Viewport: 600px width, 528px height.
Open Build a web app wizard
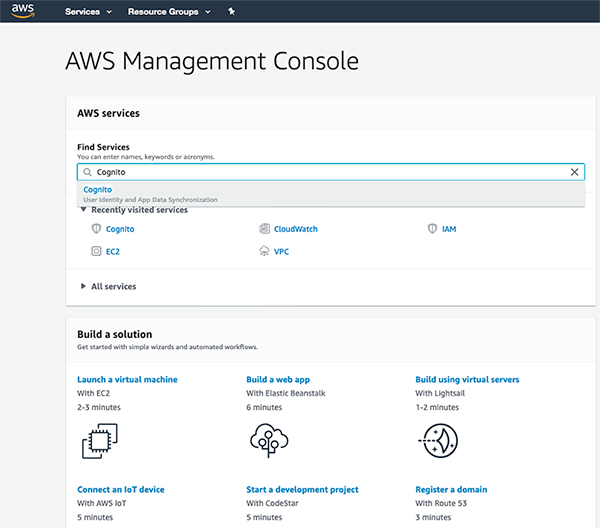tap(278, 380)
